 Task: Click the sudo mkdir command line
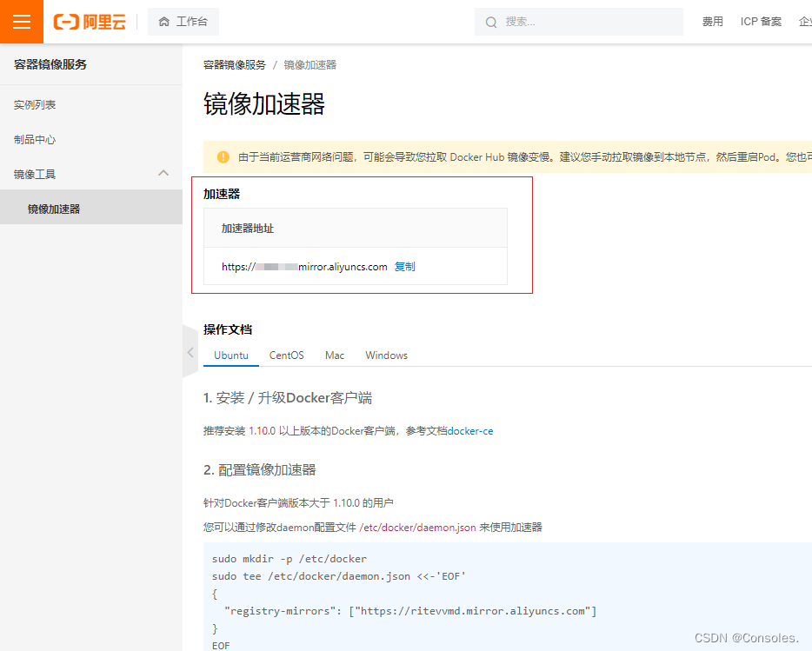click(290, 559)
